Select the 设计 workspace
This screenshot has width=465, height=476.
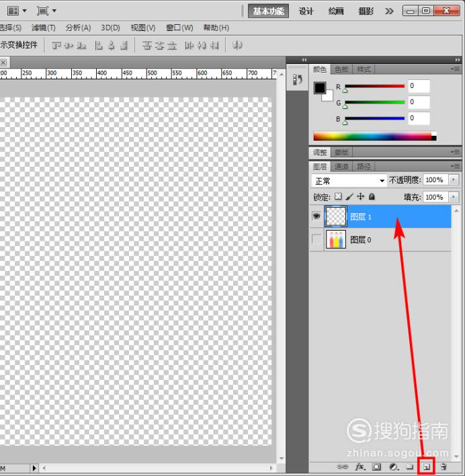tap(306, 11)
